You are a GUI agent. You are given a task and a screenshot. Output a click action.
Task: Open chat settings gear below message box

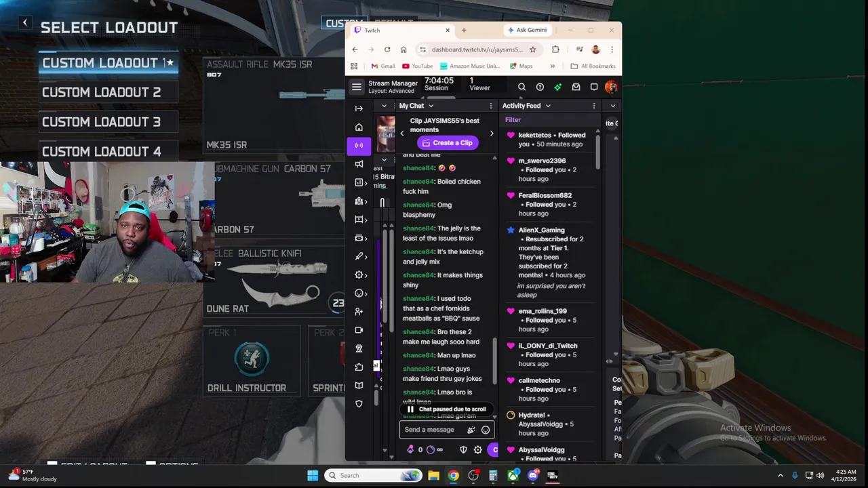(477, 449)
